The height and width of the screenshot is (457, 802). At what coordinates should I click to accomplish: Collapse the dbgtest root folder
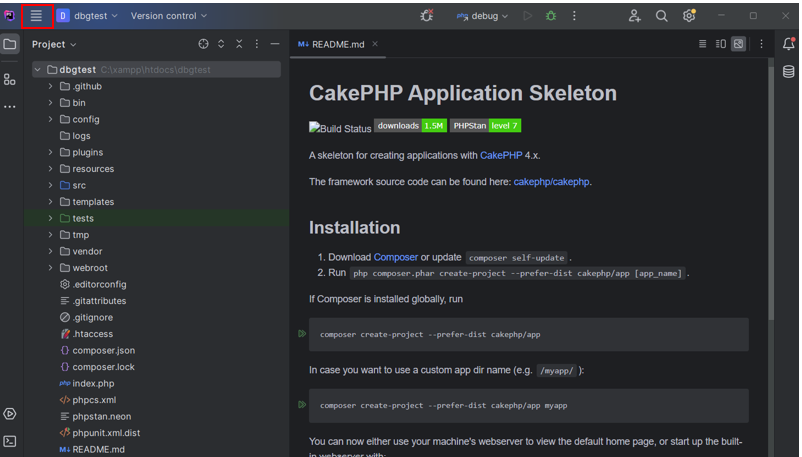click(38, 70)
